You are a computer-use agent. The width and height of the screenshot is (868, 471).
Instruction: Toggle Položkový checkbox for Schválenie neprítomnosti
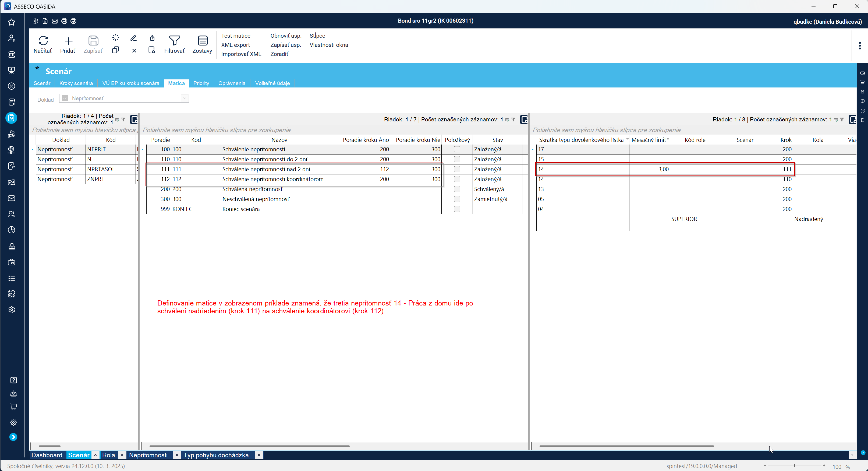pyautogui.click(x=457, y=149)
